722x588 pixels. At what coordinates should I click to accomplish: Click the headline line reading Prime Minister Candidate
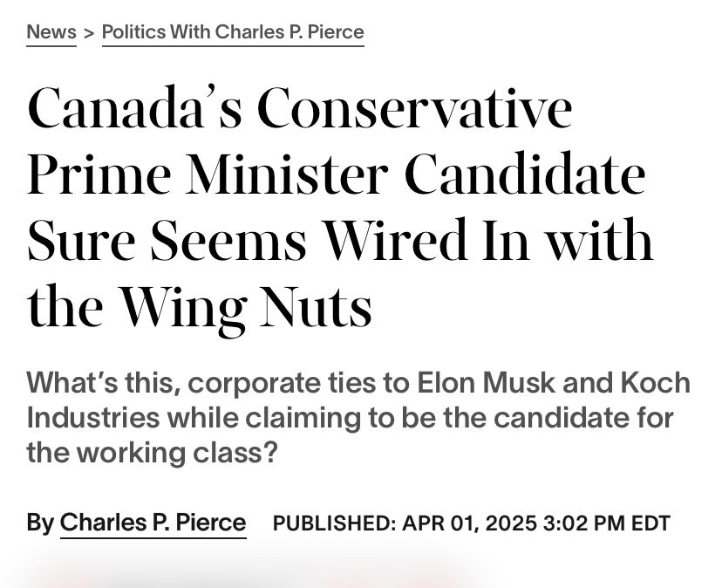tap(336, 174)
